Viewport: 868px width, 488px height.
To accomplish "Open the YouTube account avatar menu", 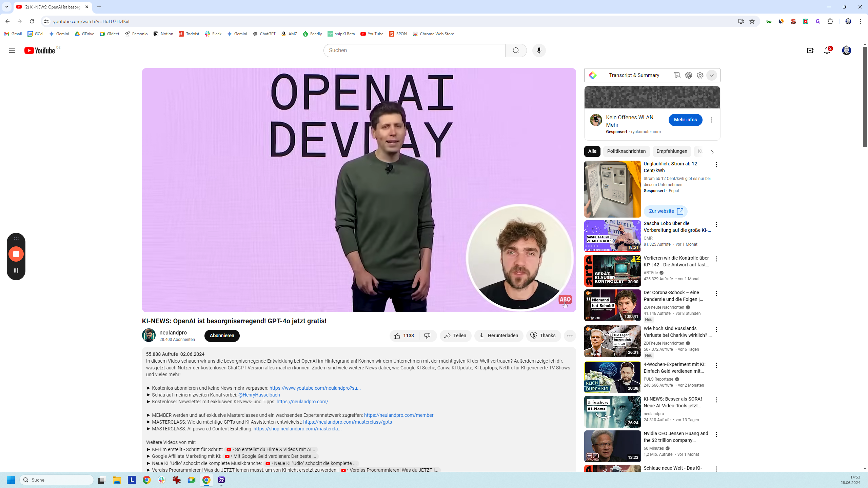I will pyautogui.click(x=846, y=50).
